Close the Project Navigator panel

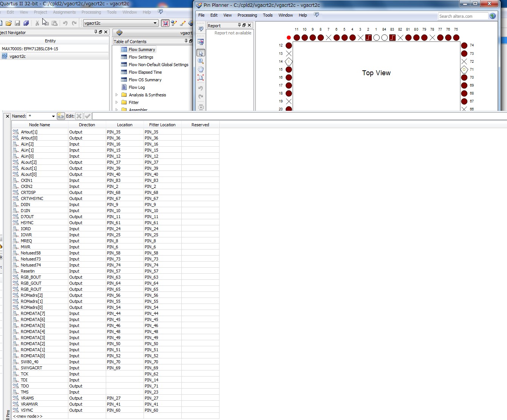(106, 32)
